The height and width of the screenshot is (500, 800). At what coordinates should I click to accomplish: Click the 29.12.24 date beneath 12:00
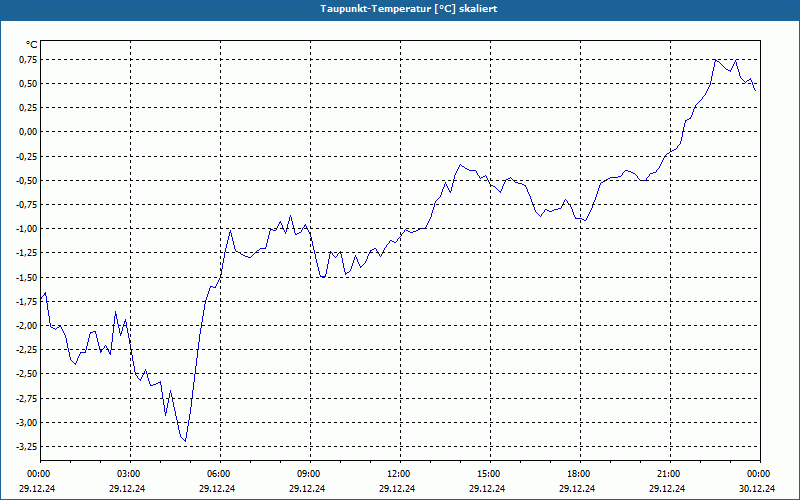397,488
